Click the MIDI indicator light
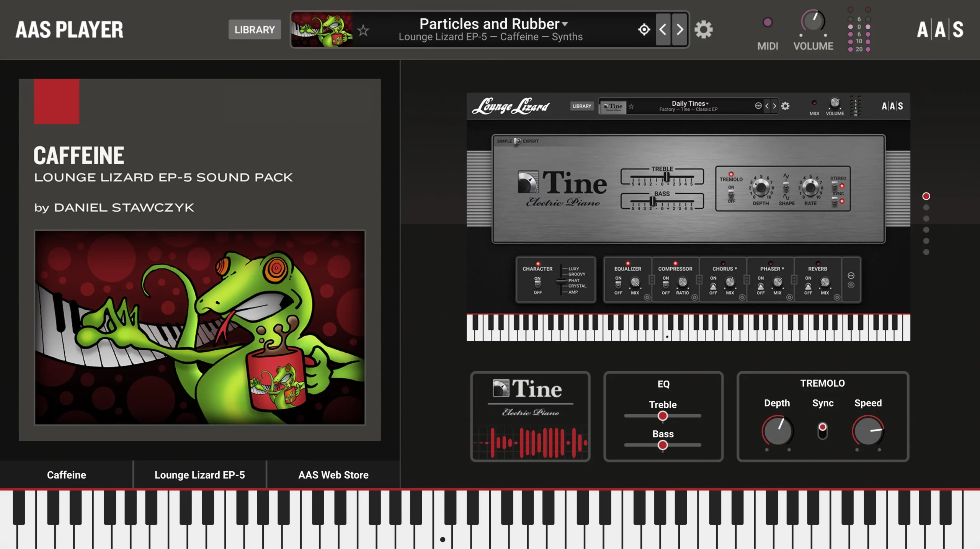980x549 pixels. 768,22
